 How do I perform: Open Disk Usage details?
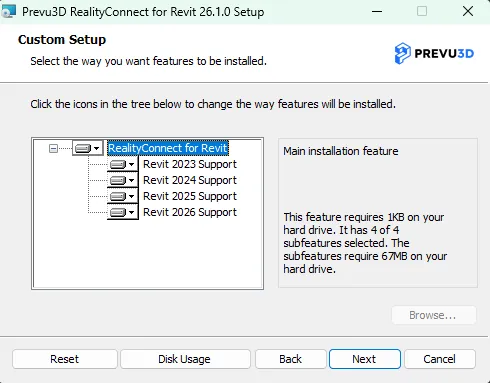click(185, 359)
